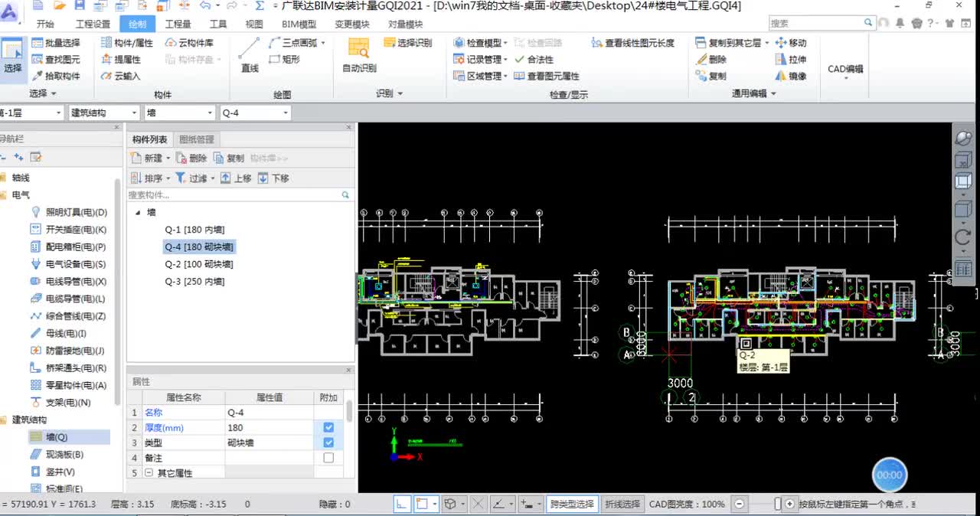The height and width of the screenshot is (516, 980).
Task: Toggle the orthogonal mode status icon
Action: pyautogui.click(x=402, y=504)
